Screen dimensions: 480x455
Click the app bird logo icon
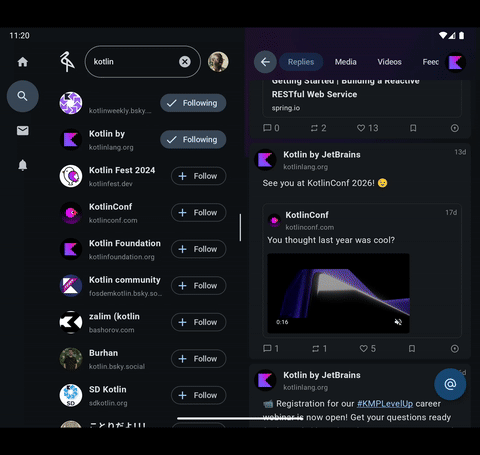point(67,62)
